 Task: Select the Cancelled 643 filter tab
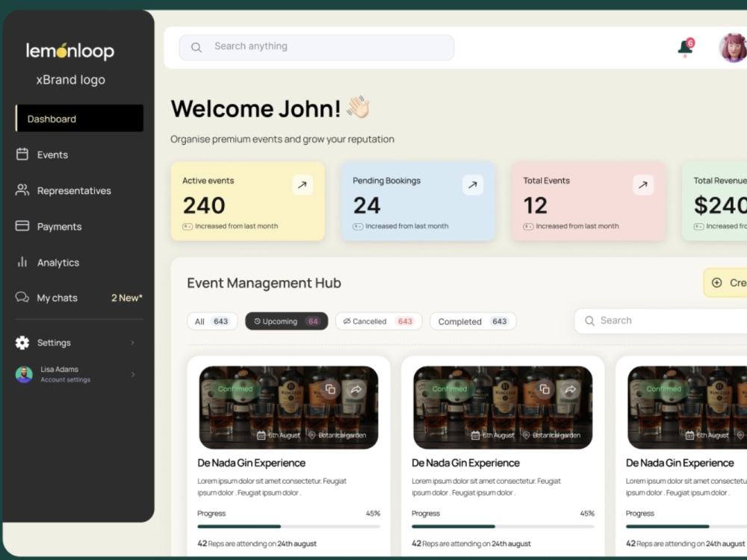(x=378, y=321)
